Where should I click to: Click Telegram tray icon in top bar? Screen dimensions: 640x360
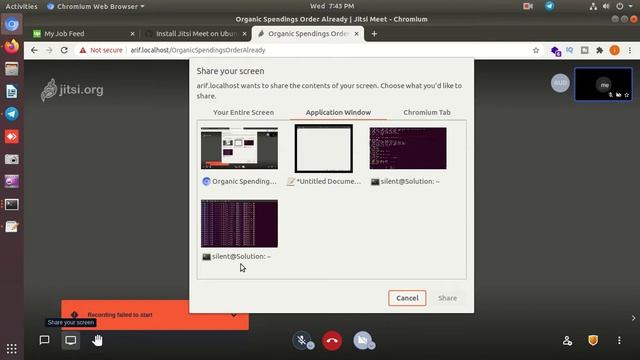click(x=550, y=6)
